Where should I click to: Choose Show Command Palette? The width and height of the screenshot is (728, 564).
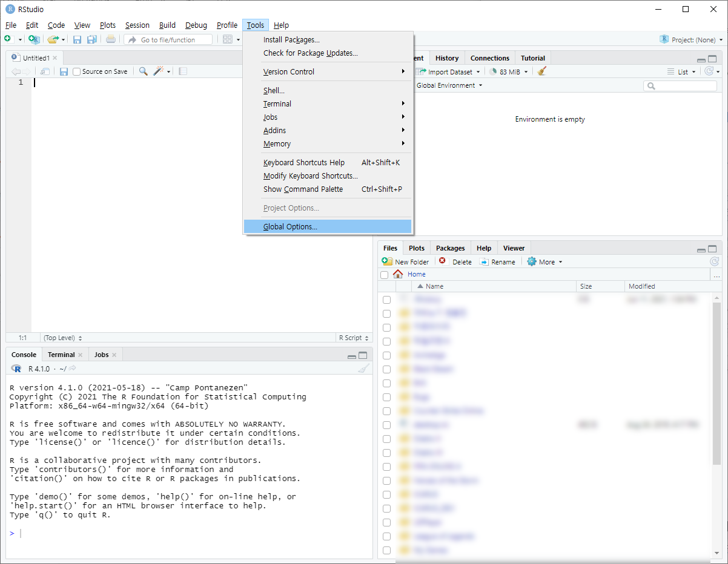tap(328, 189)
